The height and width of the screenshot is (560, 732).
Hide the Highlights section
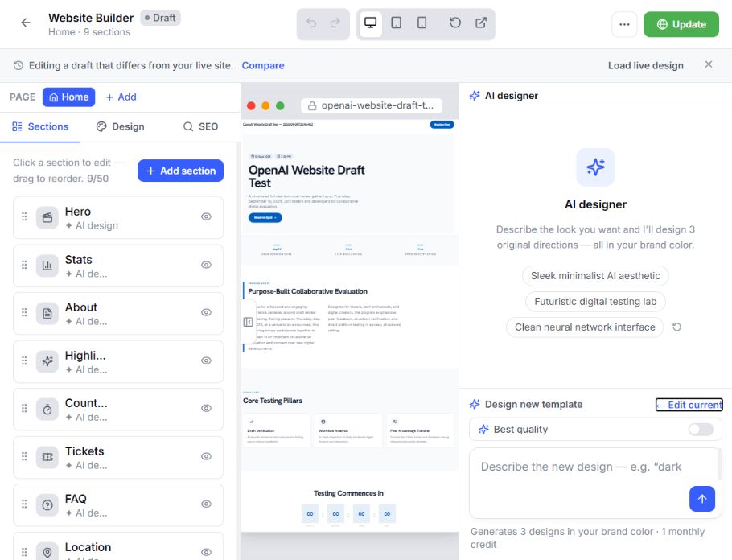tap(207, 360)
